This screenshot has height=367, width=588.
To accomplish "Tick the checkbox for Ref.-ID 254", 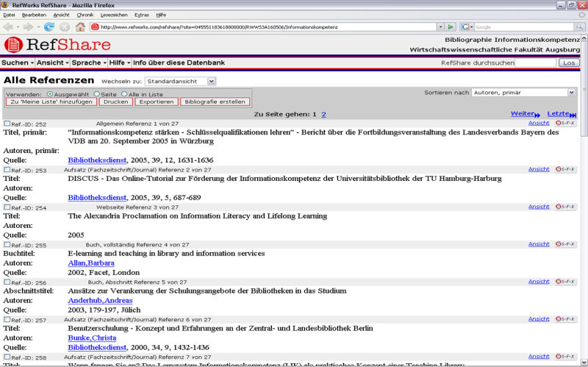I will click(7, 207).
